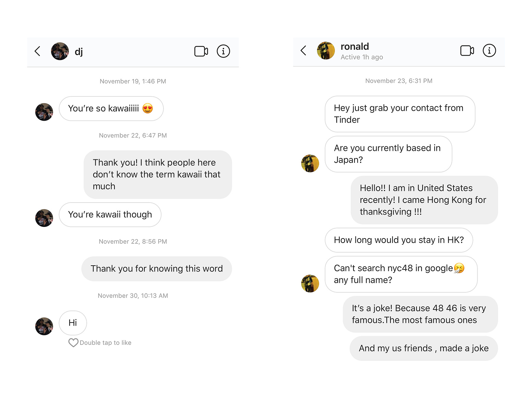
Task: Select the 'Hi' message bubble
Action: tap(73, 323)
